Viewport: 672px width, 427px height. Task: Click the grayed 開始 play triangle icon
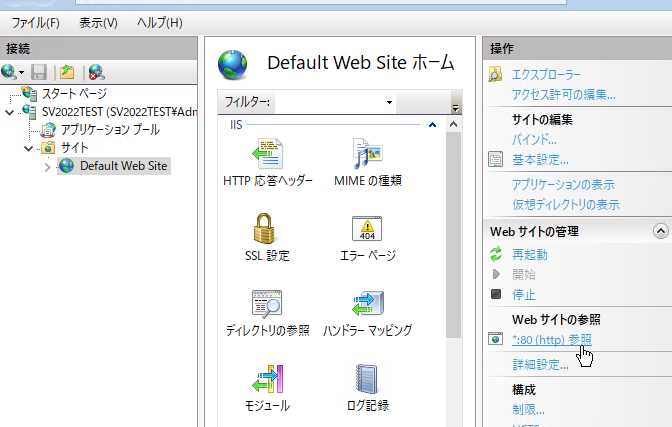click(496, 274)
